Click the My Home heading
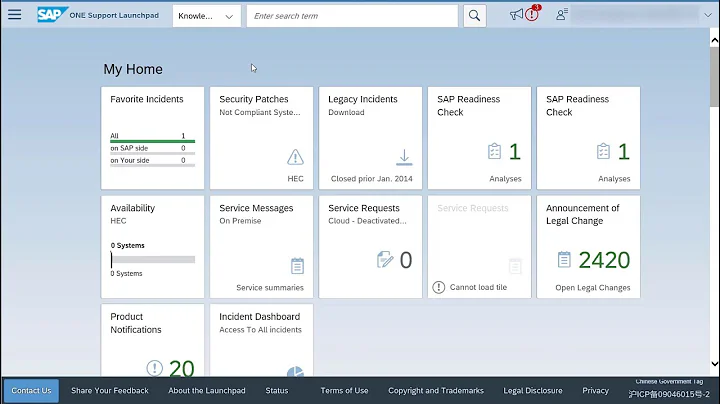 pos(133,69)
